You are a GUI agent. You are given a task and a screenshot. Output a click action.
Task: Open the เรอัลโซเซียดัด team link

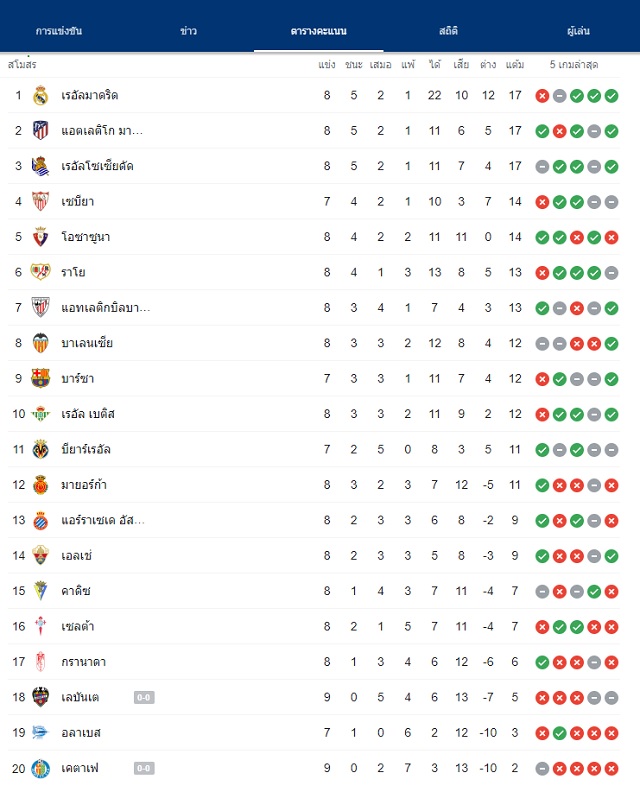pyautogui.click(x=97, y=166)
